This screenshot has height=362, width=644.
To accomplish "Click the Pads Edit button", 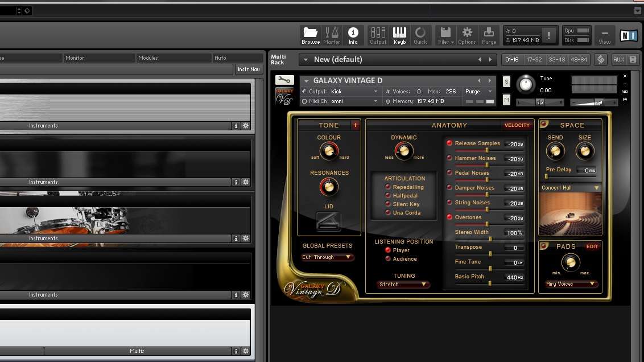I will (x=592, y=246).
